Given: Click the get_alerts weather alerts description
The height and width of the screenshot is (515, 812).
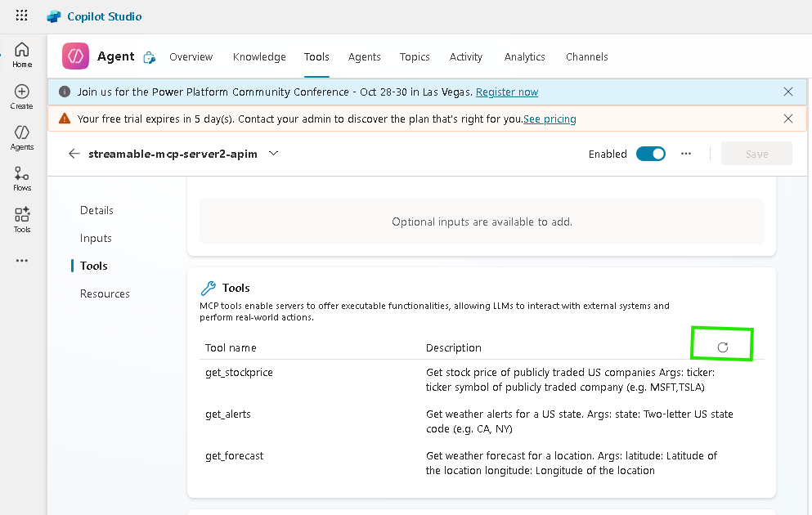Looking at the screenshot, I should 580,421.
